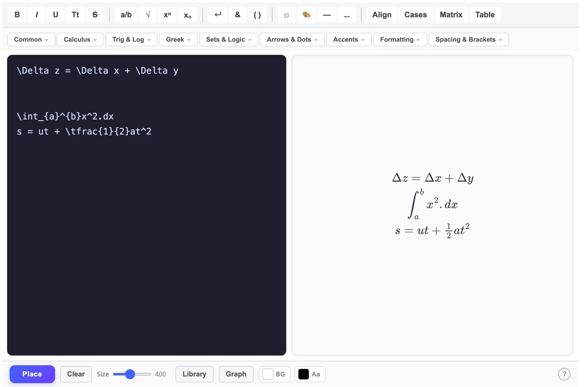588x387 pixels.
Task: Expand the Calculus dropdown
Action: 80,40
